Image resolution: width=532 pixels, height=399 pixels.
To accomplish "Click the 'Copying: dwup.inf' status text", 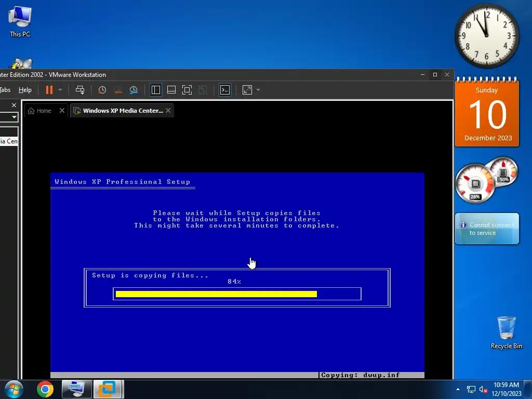I will click(361, 375).
